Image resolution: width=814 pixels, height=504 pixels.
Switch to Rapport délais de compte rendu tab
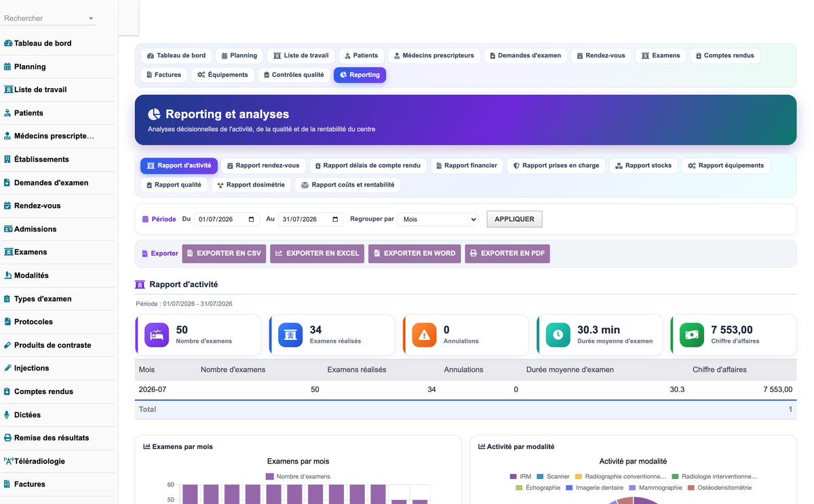pos(368,166)
